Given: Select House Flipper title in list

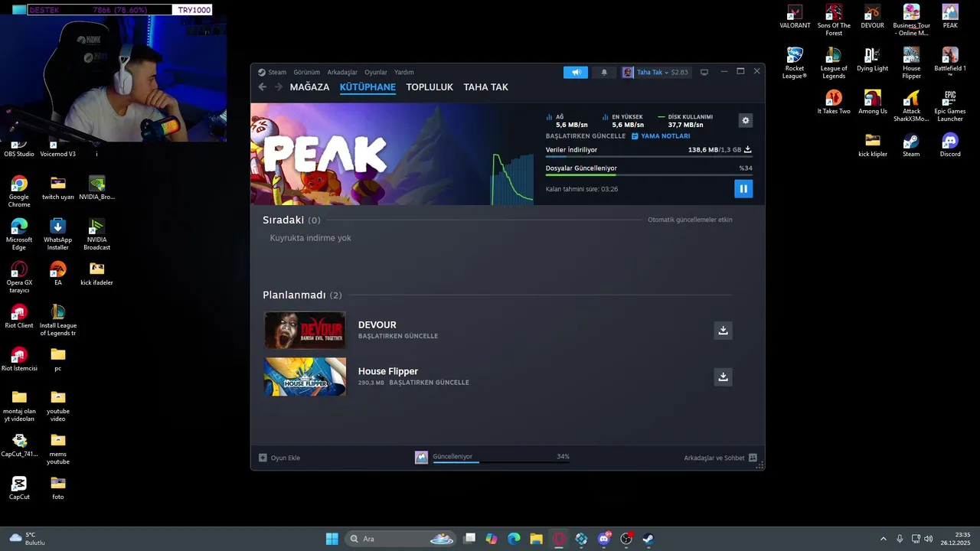Looking at the screenshot, I should 388,371.
